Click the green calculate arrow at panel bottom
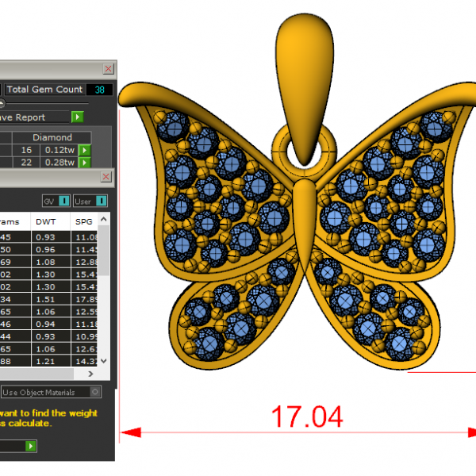Image resolution: width=476 pixels, height=476 pixels. [x=30, y=446]
